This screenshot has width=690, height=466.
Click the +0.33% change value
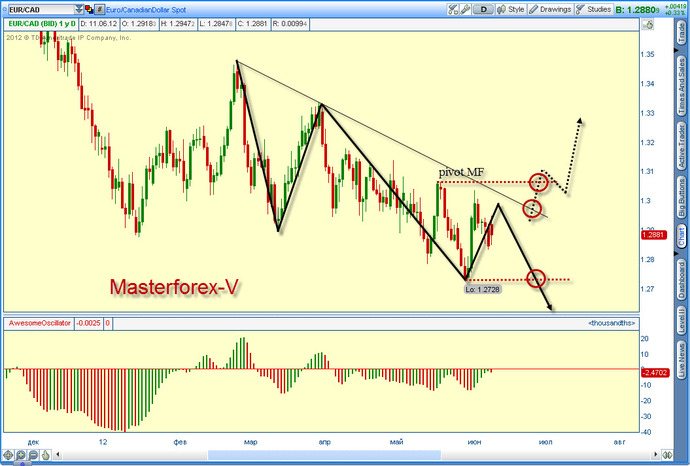click(675, 13)
